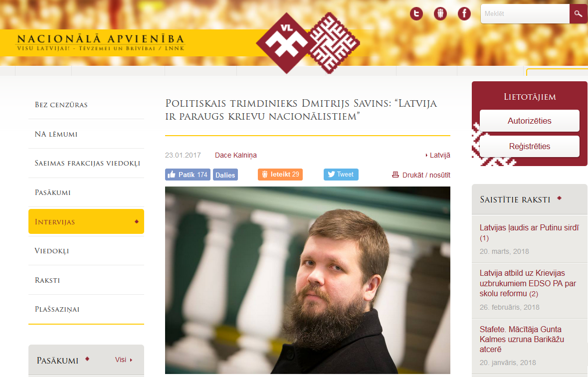This screenshot has width=588, height=377.
Task: Open the Twitter icon in header
Action: pyautogui.click(x=416, y=14)
